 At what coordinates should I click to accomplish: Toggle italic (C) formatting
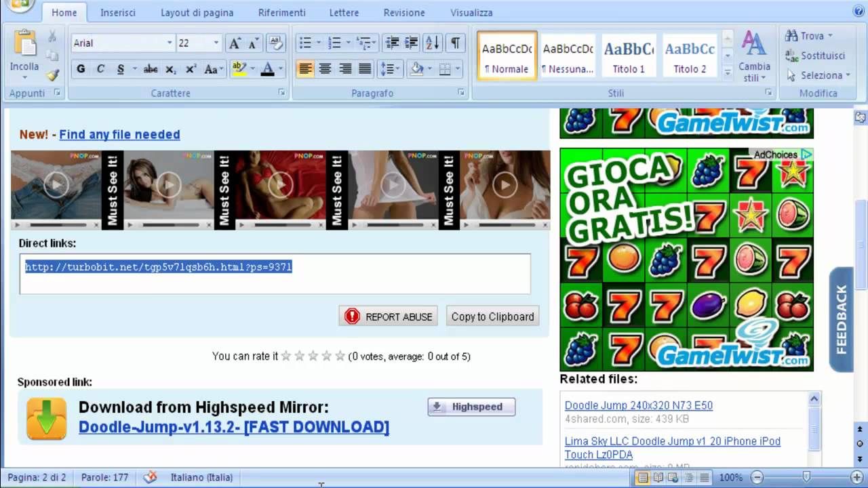click(100, 69)
